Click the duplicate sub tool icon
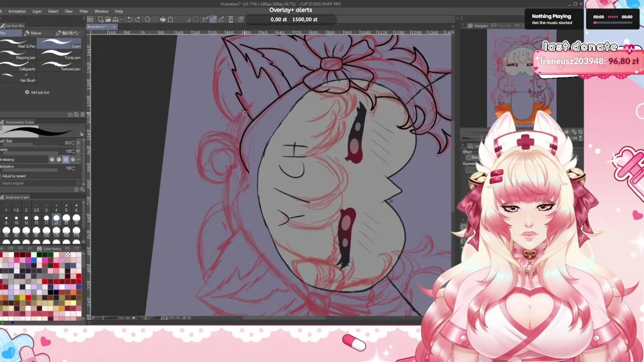Image resolution: width=644 pixels, height=362 pixels. [76, 115]
